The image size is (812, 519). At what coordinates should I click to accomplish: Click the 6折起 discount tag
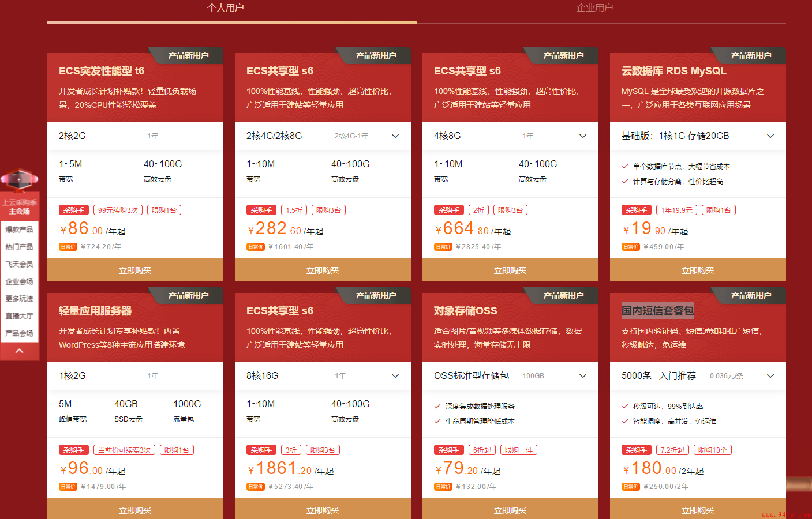pyautogui.click(x=482, y=450)
